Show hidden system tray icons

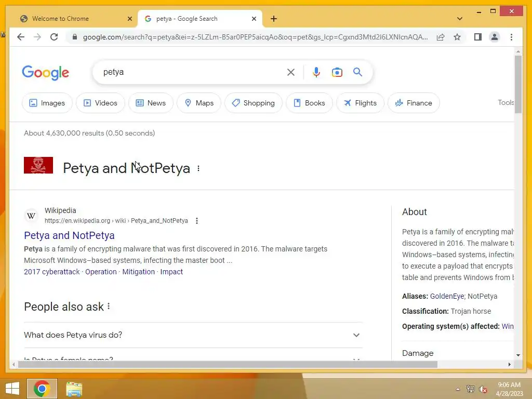tap(458, 389)
